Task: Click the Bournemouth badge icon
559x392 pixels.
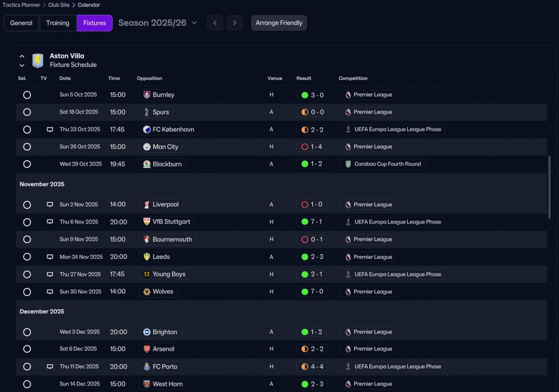Action: (147, 239)
